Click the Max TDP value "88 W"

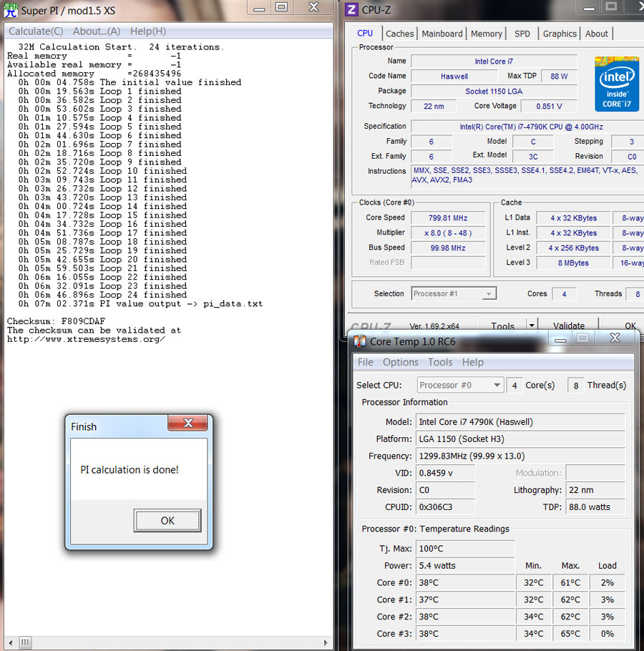[559, 76]
